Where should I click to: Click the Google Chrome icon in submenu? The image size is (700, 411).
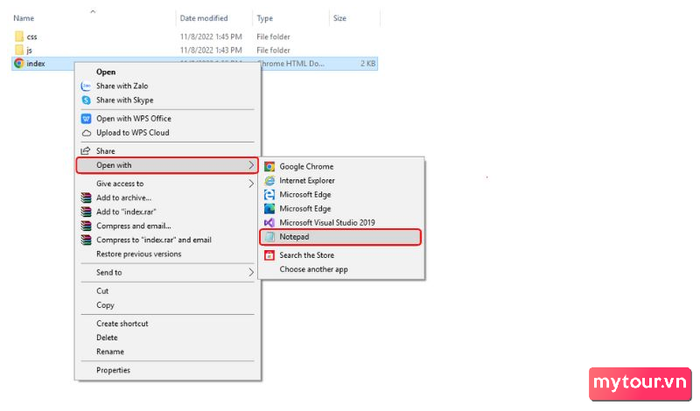(x=269, y=166)
